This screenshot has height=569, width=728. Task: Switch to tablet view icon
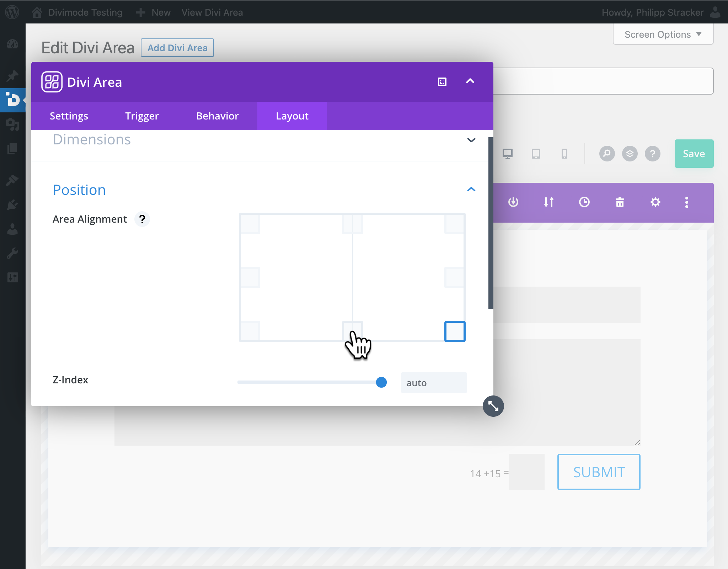coord(536,154)
